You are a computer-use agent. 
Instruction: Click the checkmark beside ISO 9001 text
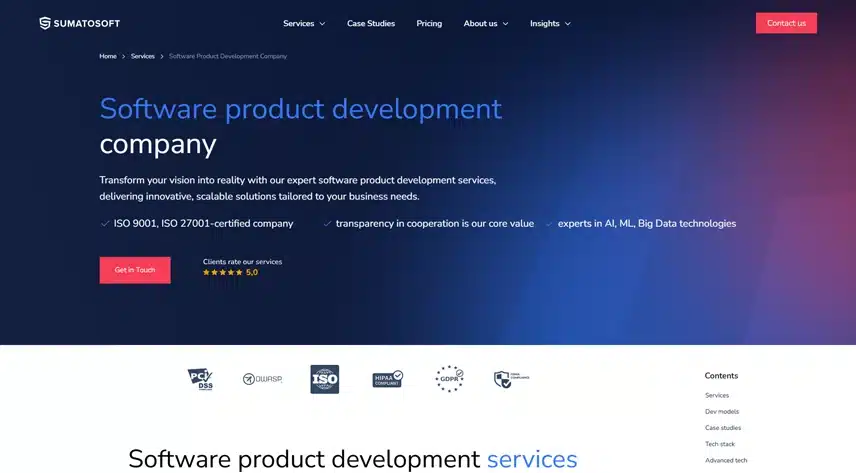coord(105,224)
